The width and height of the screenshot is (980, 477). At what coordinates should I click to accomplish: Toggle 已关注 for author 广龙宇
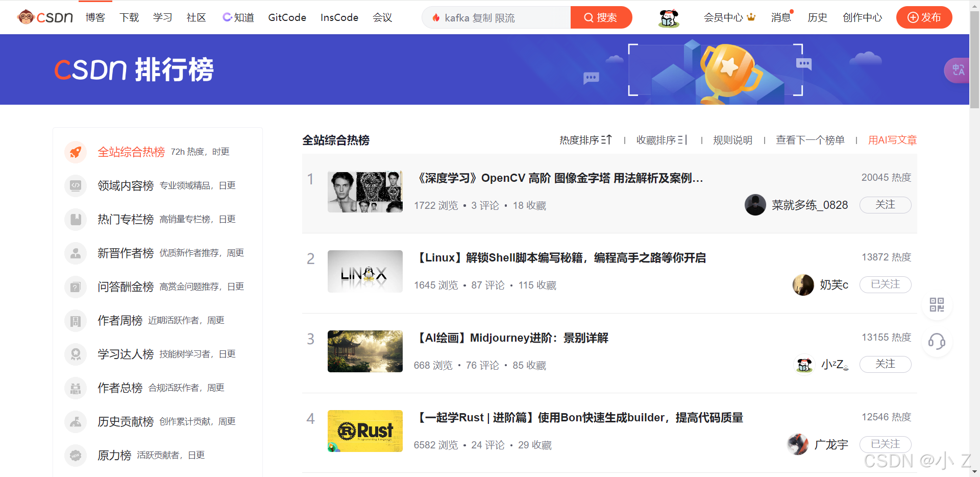point(886,444)
